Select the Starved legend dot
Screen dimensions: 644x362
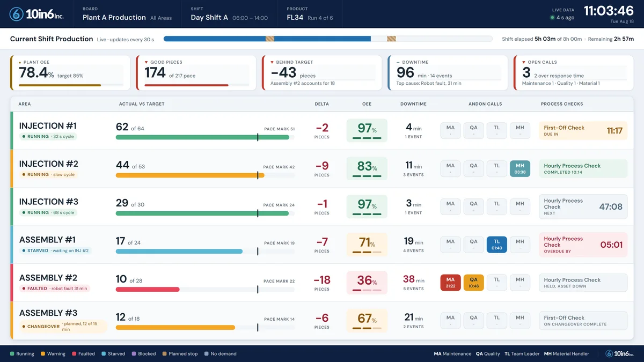tap(104, 354)
